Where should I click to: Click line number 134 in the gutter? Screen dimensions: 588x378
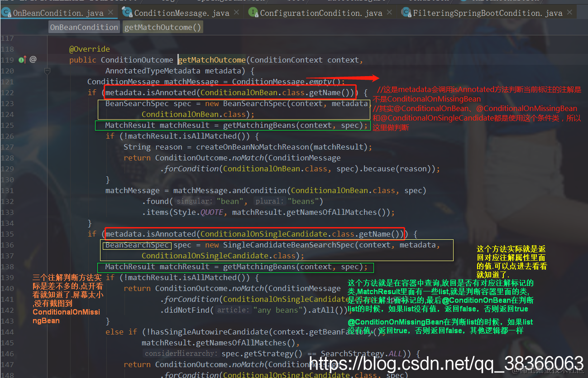7,223
